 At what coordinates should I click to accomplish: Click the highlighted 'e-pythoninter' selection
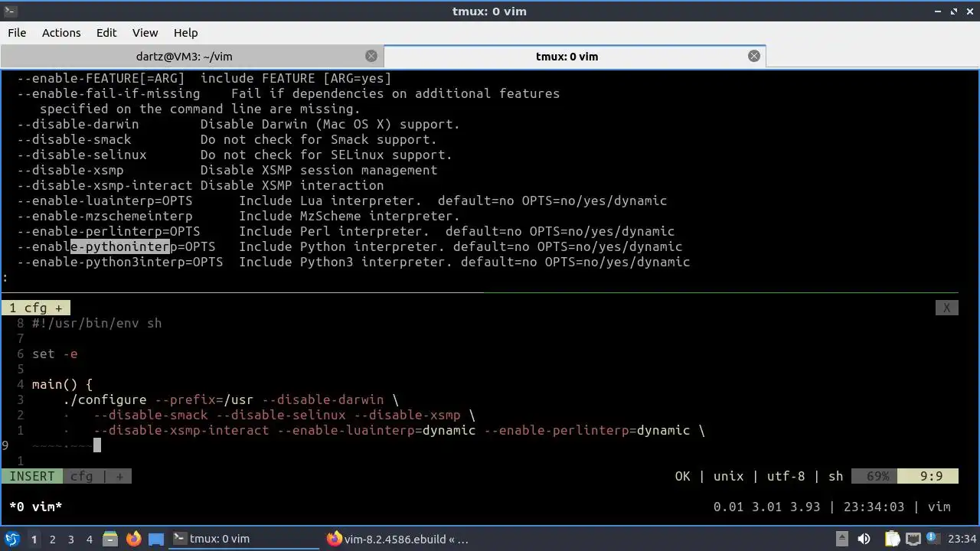click(x=120, y=246)
